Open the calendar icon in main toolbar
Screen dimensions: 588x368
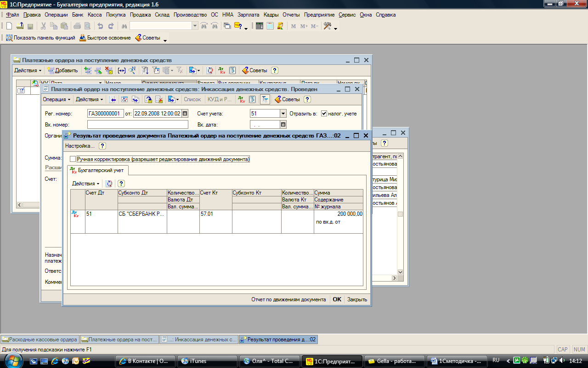(x=270, y=26)
